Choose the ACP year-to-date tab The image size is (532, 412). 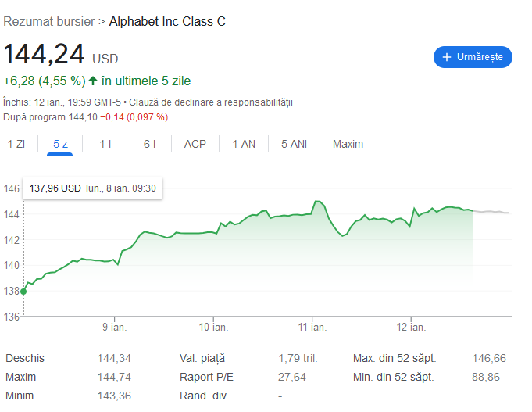[195, 144]
